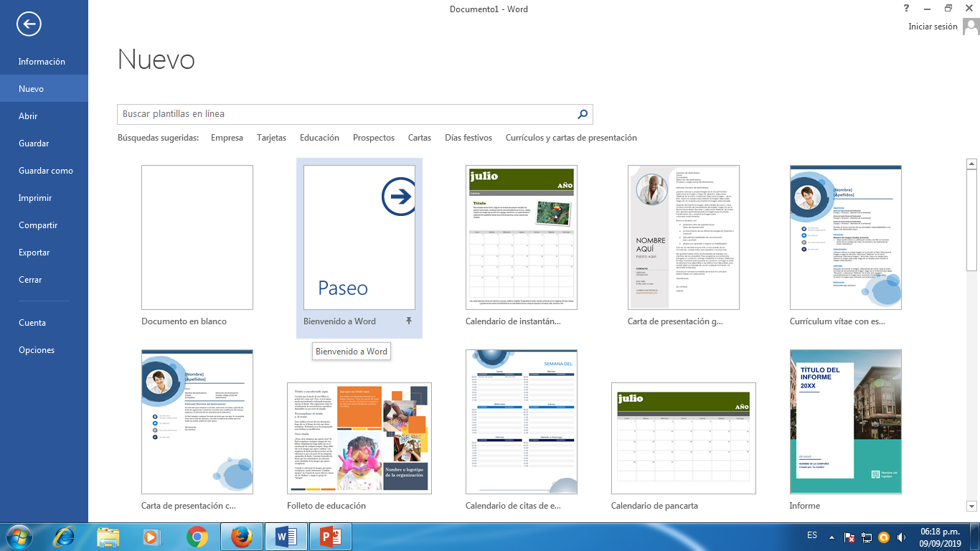This screenshot has width=980, height=551.
Task: Click suggested search Prospectos
Action: coord(374,138)
